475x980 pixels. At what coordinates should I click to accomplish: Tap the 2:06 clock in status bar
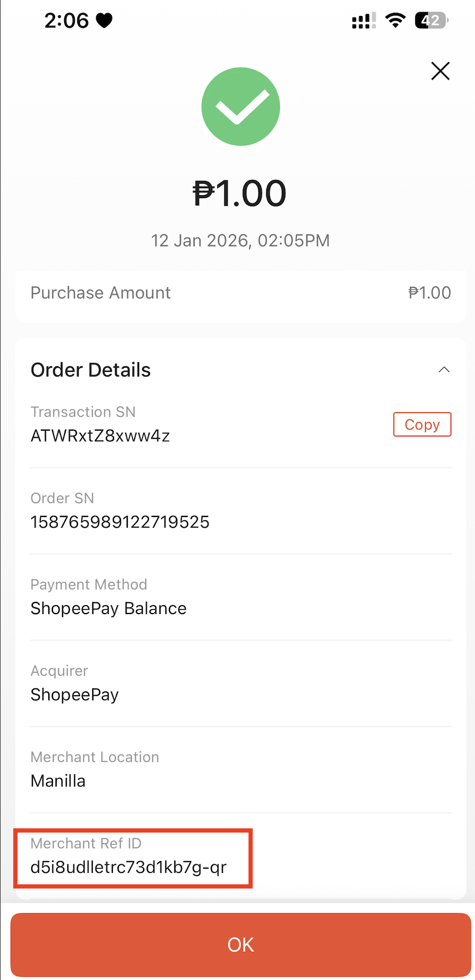tap(66, 21)
